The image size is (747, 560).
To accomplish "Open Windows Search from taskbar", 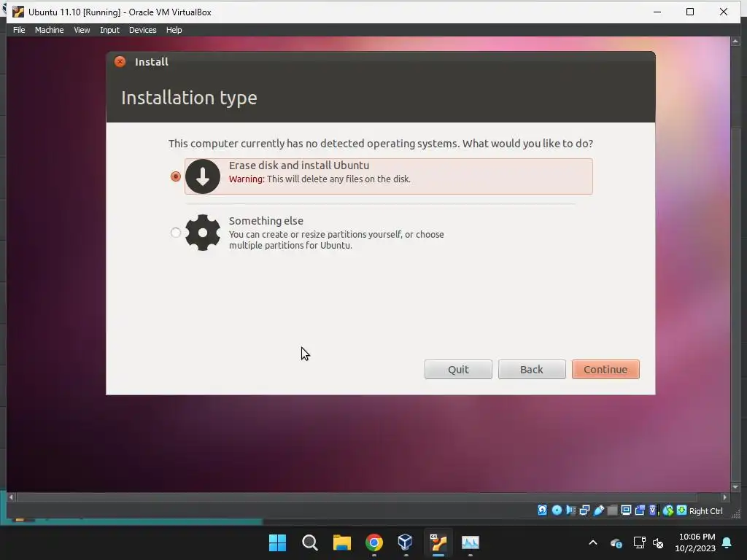I will 309,542.
